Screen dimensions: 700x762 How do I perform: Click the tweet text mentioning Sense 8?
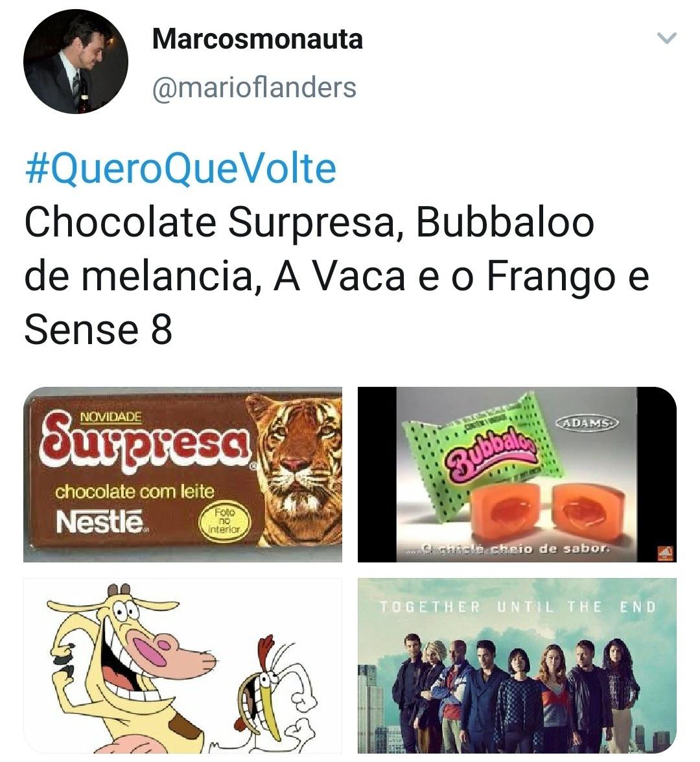pyautogui.click(x=336, y=275)
